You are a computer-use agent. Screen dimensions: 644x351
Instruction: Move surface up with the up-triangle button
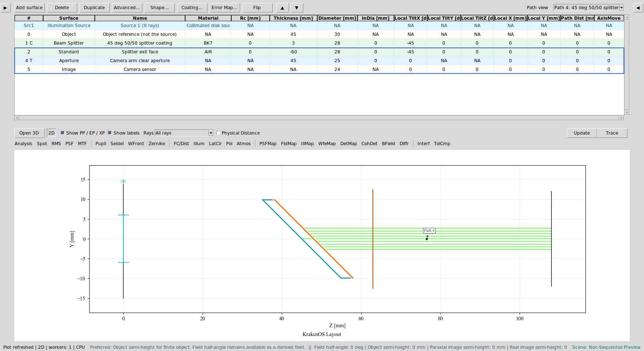pyautogui.click(x=282, y=8)
